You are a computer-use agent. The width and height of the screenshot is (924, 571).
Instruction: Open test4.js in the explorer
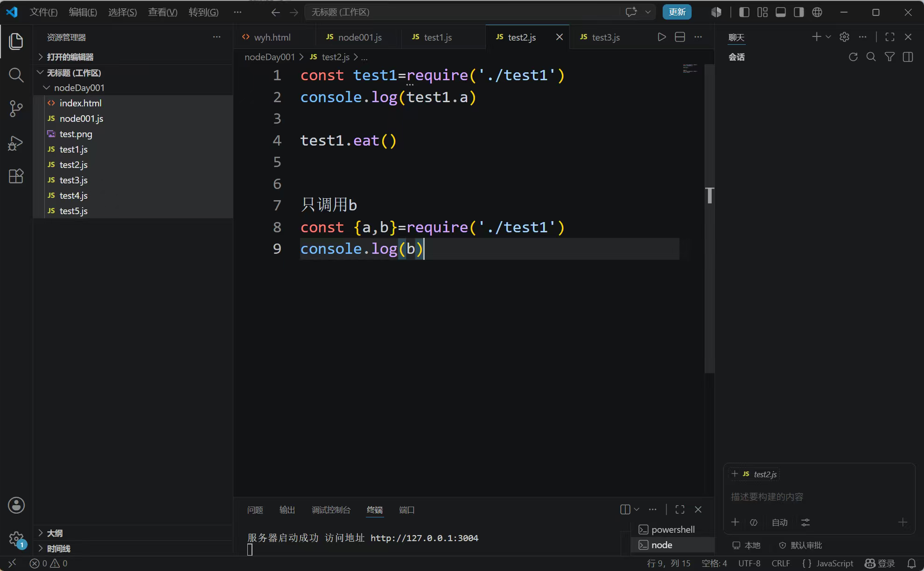coord(133,195)
